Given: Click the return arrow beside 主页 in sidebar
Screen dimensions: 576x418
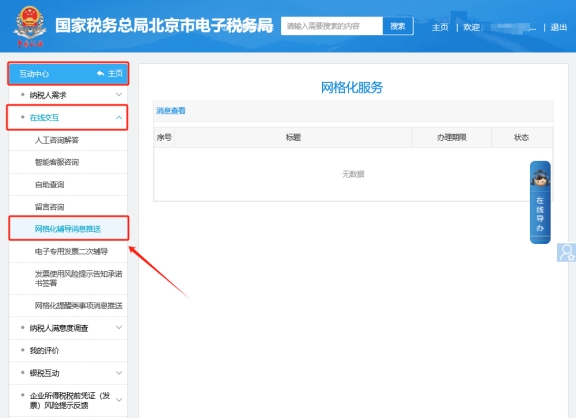Looking at the screenshot, I should [x=100, y=73].
